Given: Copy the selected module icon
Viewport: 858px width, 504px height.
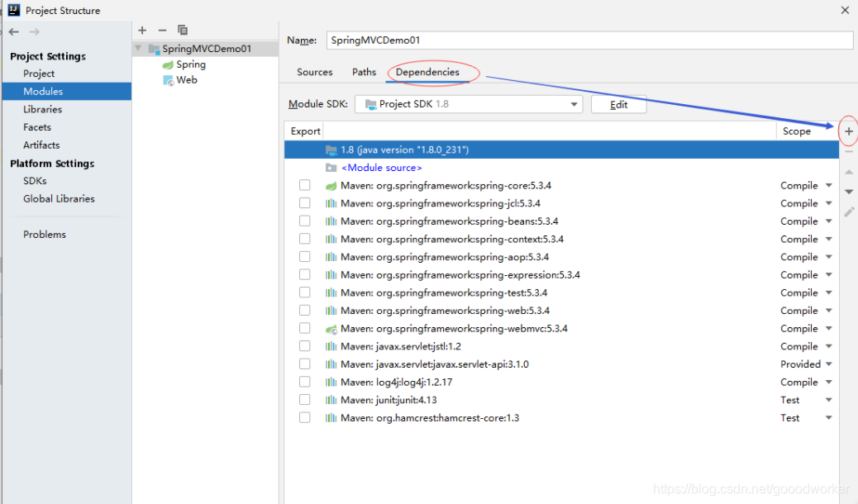Looking at the screenshot, I should [x=183, y=30].
